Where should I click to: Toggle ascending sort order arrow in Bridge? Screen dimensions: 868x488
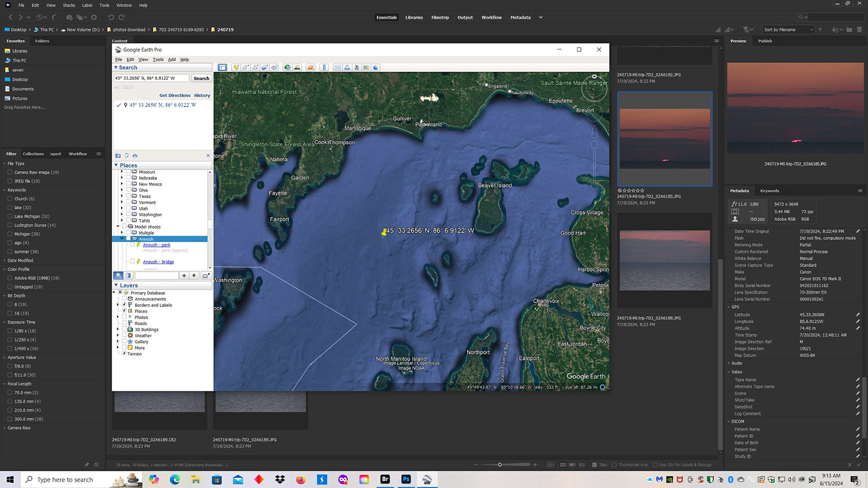(x=820, y=29)
